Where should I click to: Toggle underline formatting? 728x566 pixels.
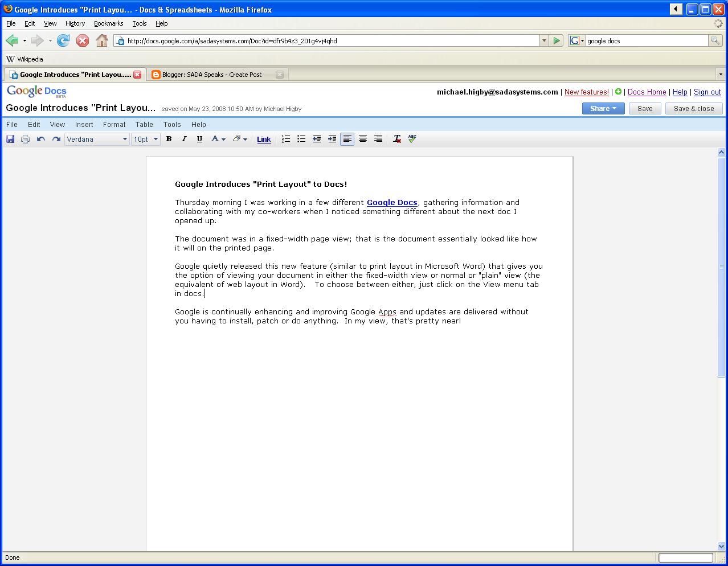pos(199,139)
